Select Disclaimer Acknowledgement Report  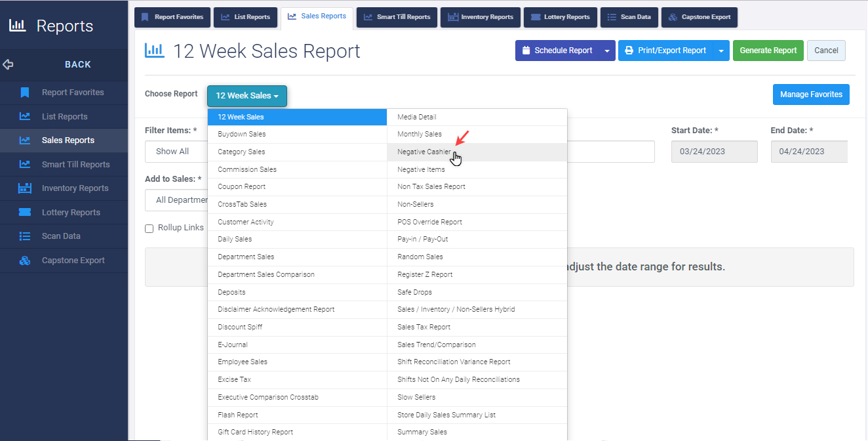(298, 310)
